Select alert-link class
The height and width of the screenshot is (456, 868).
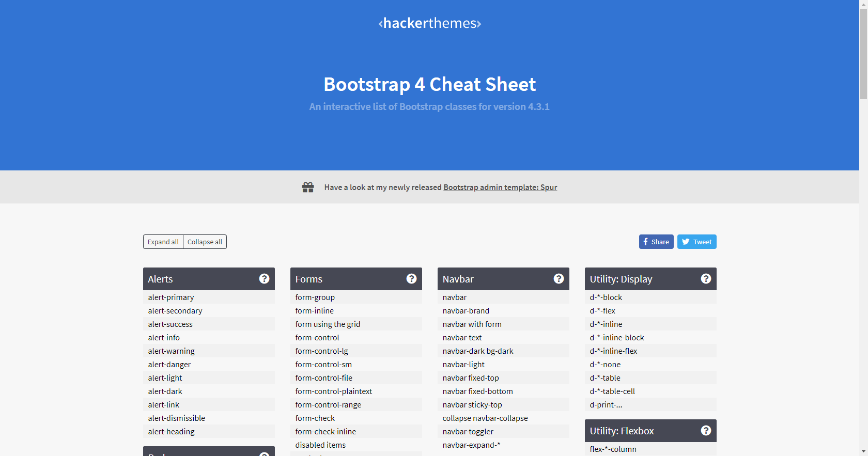(209, 404)
